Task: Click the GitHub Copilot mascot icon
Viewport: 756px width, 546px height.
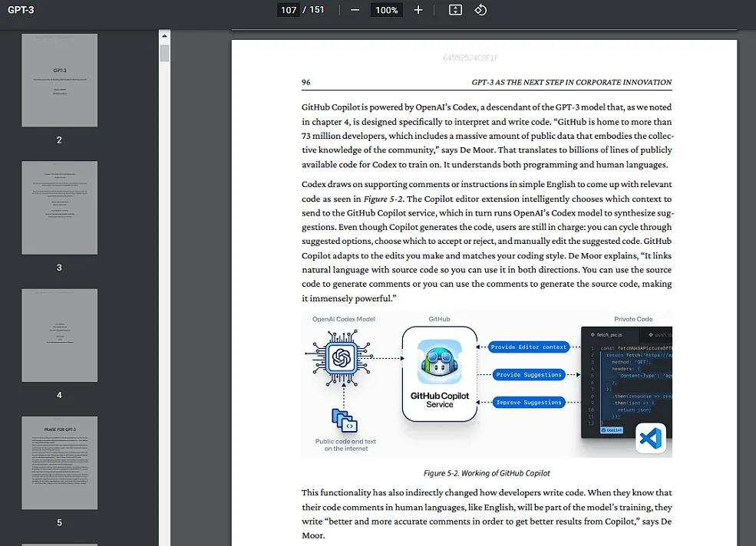Action: 439,362
